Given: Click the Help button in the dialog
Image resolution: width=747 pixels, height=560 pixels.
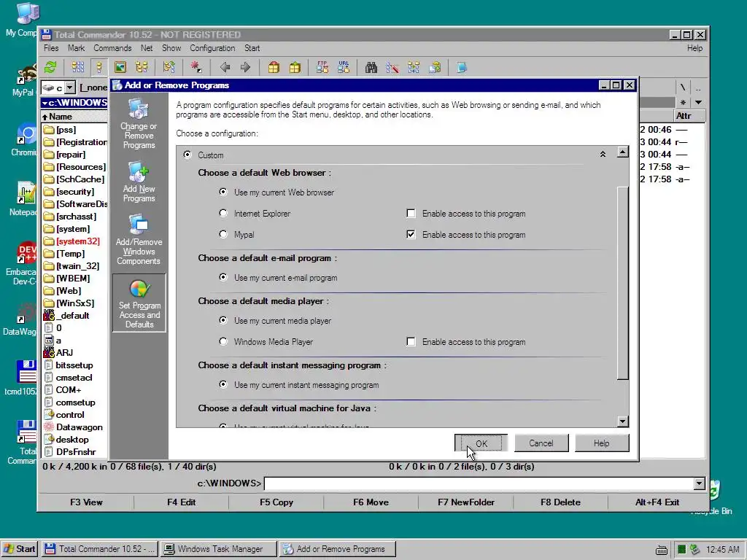Looking at the screenshot, I should (x=602, y=443).
